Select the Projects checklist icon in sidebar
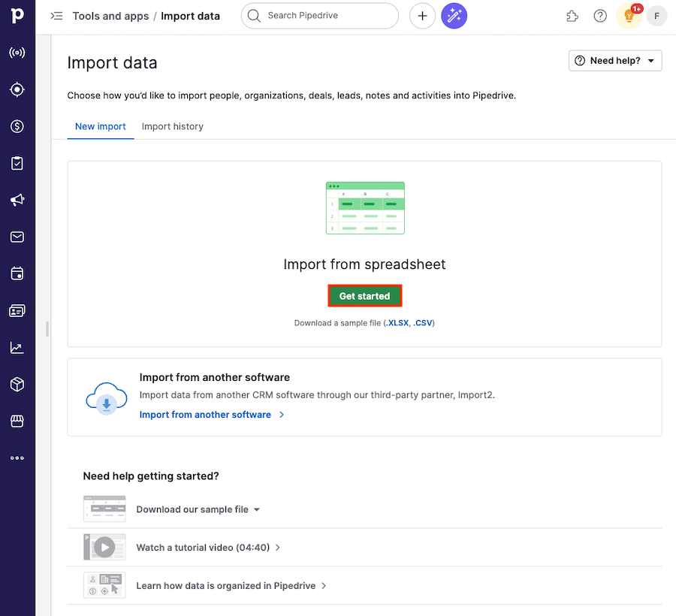 pos(17,163)
